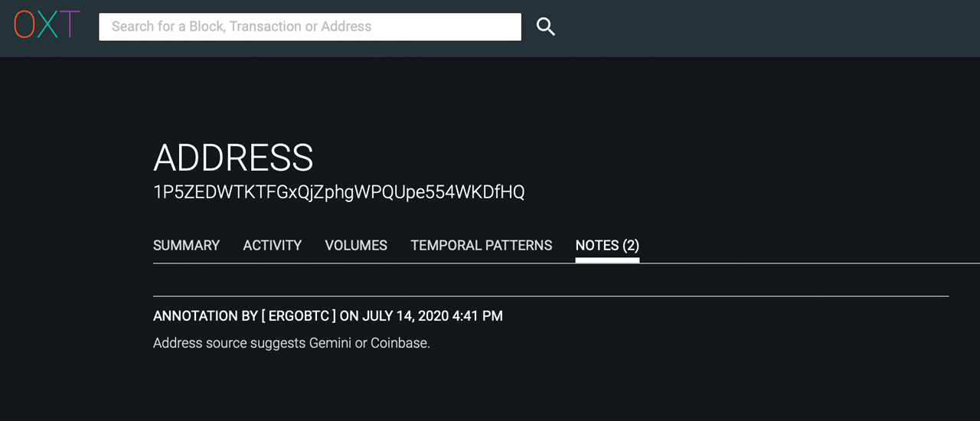Screen dimensions: 980x421
Task: Click the 'Address source suggests' note text
Action: coord(229,343)
